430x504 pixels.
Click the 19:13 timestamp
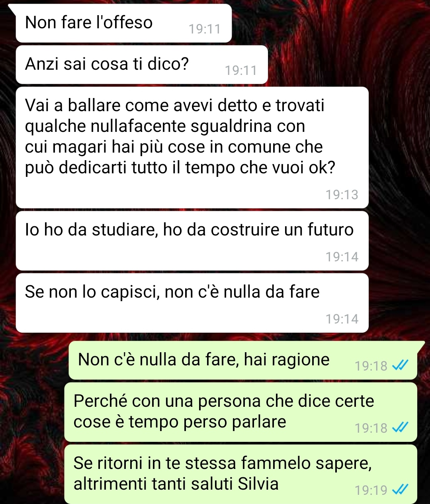(342, 194)
